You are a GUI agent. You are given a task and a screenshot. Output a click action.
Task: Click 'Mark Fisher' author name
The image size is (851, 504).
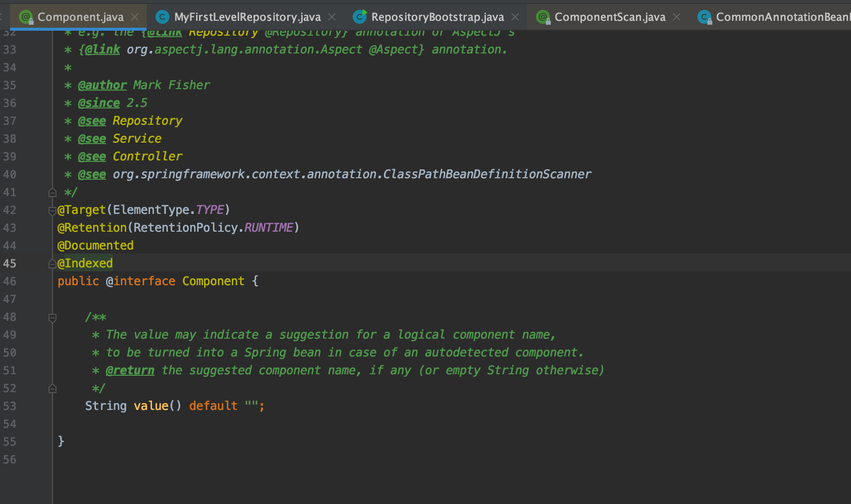(x=171, y=85)
